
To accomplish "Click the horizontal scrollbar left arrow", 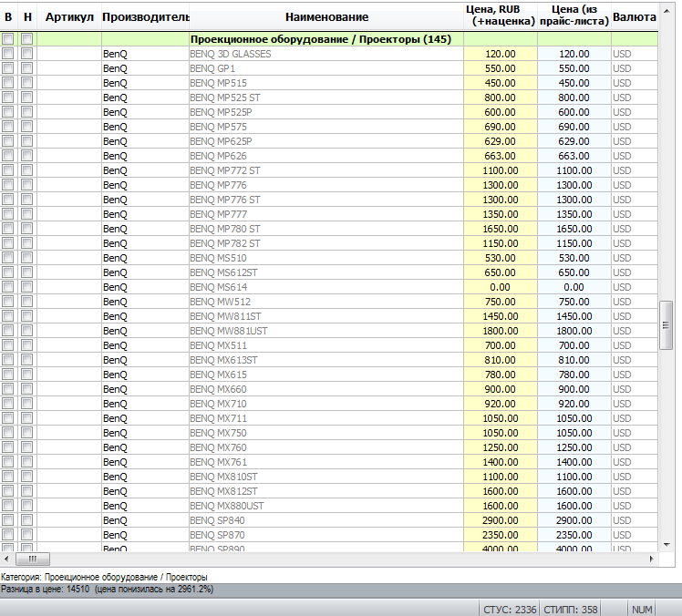I will click(6, 559).
